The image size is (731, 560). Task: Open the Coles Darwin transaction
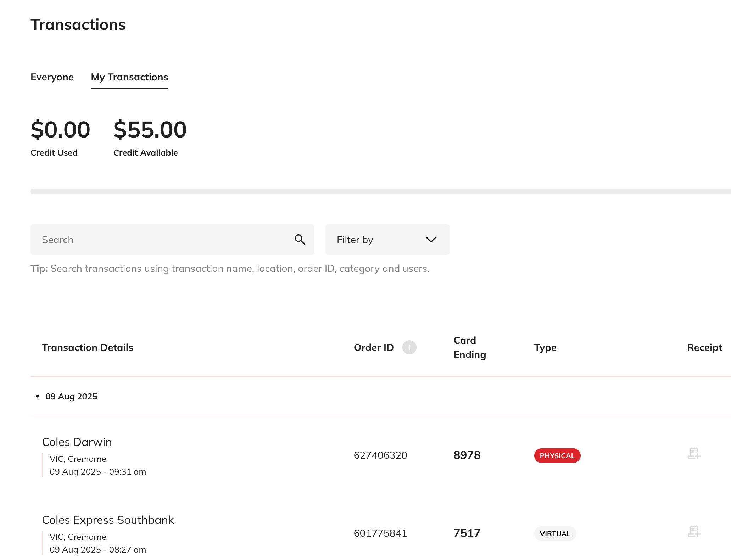click(77, 442)
